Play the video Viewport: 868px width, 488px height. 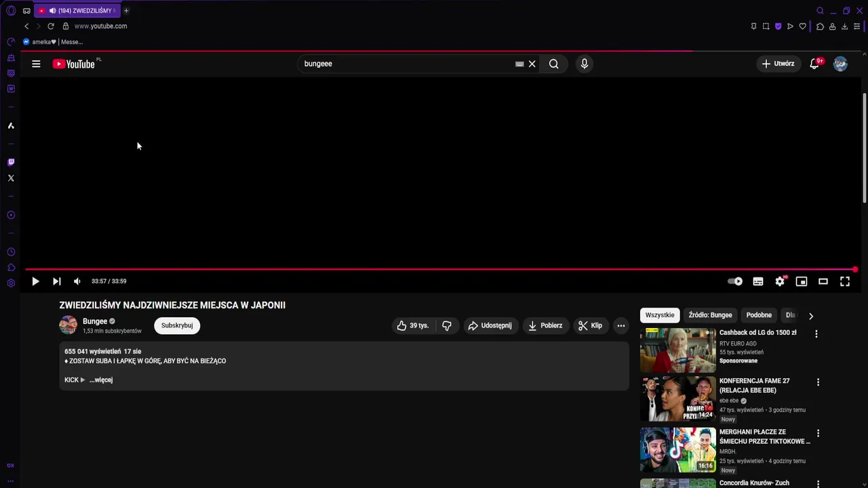35,281
